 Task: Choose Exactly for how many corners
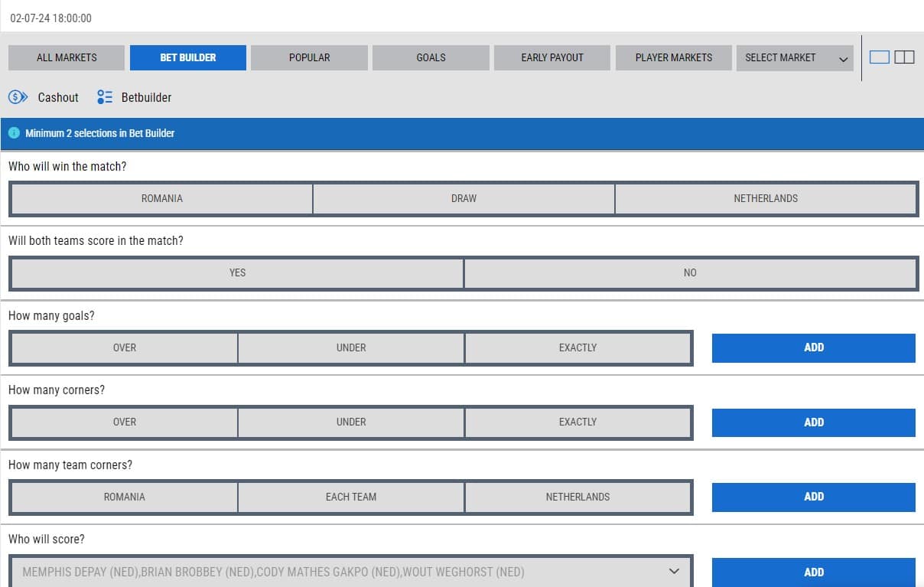pyautogui.click(x=577, y=422)
